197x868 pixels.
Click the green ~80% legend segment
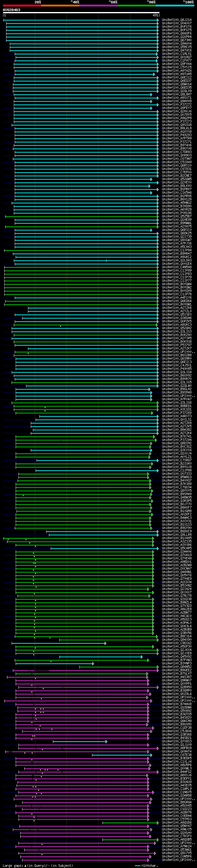[x=137, y=6]
